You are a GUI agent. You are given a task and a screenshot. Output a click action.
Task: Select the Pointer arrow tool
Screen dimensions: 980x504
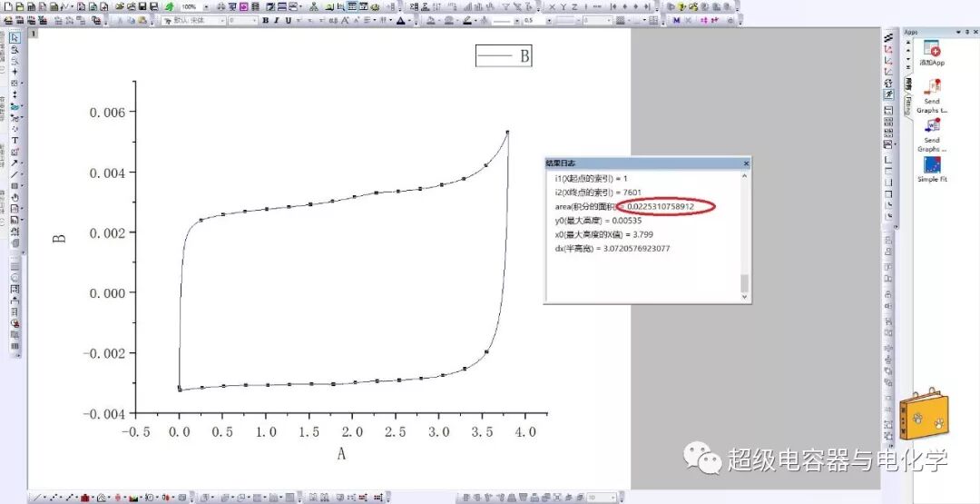coord(15,37)
